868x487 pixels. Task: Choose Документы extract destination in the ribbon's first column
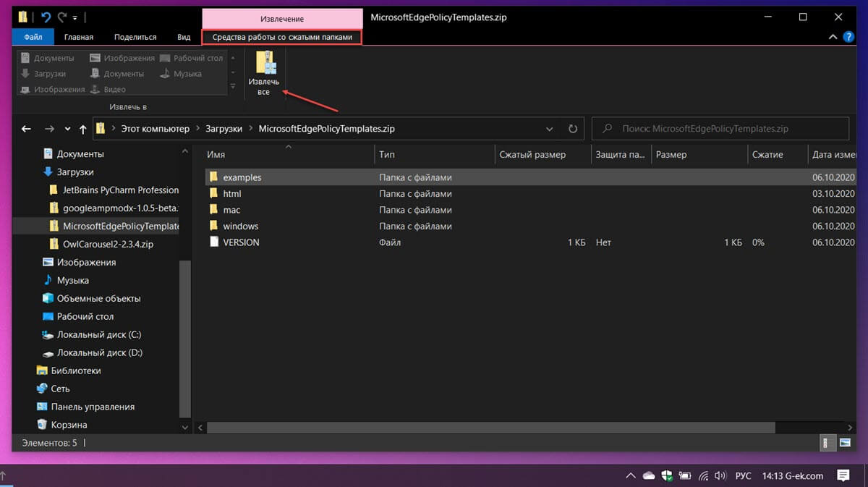[48, 58]
